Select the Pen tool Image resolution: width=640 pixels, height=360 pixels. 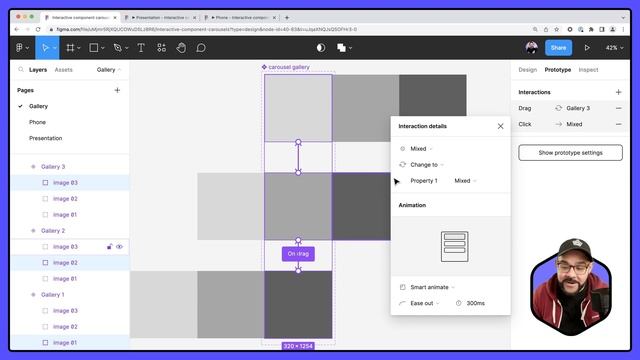click(x=118, y=48)
